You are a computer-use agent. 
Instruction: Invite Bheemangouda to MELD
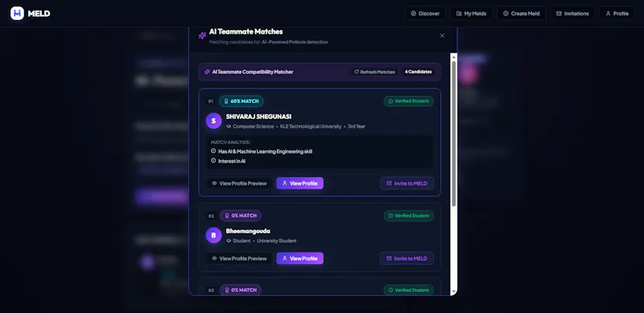pyautogui.click(x=407, y=258)
